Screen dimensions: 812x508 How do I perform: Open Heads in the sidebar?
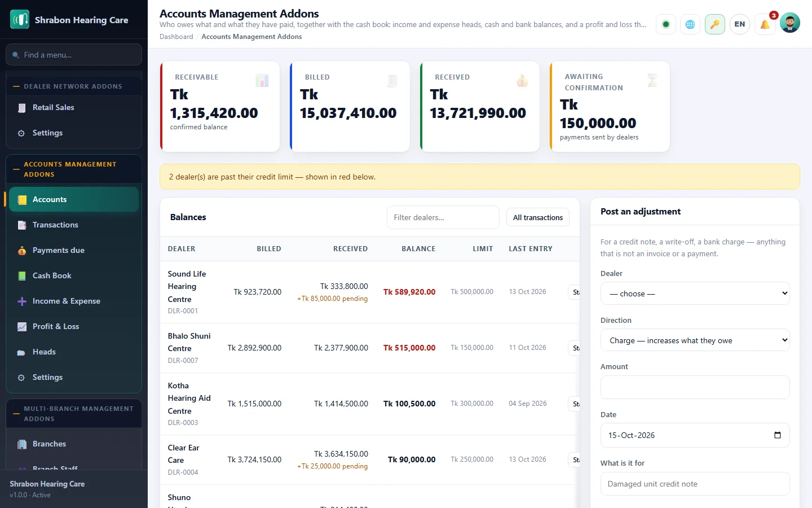pyautogui.click(x=74, y=352)
